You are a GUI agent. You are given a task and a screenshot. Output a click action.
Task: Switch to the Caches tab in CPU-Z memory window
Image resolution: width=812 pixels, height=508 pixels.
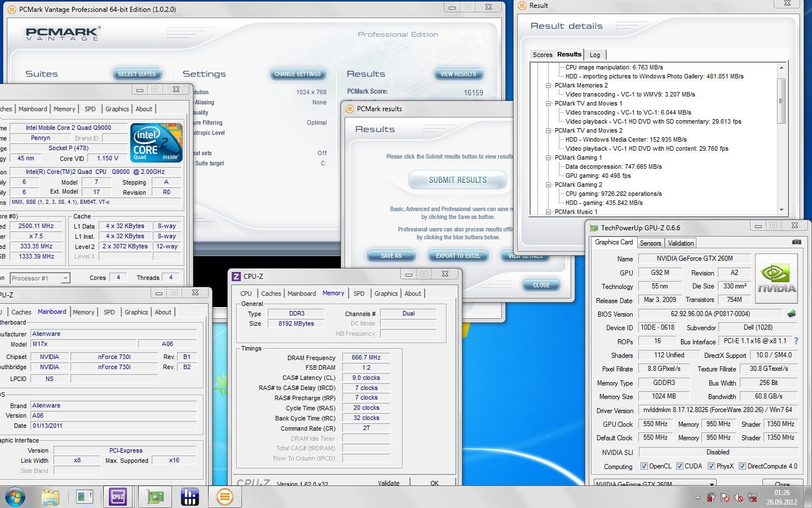[271, 294]
